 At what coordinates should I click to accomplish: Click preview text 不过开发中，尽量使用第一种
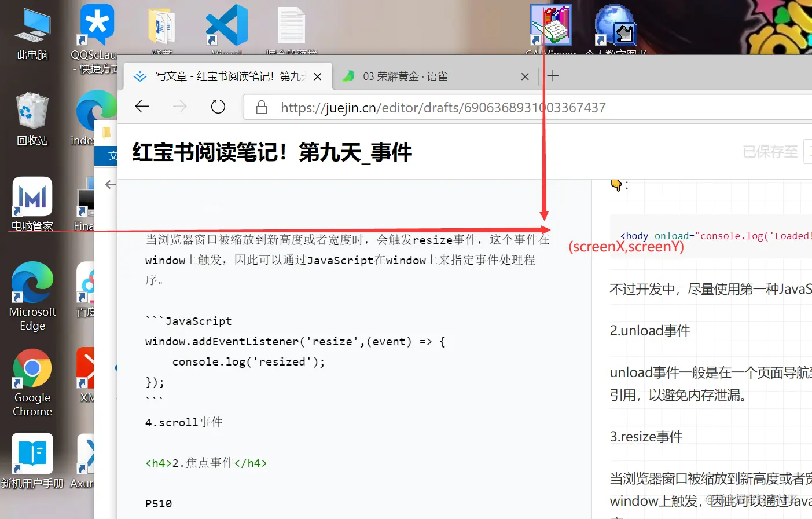tap(711, 289)
